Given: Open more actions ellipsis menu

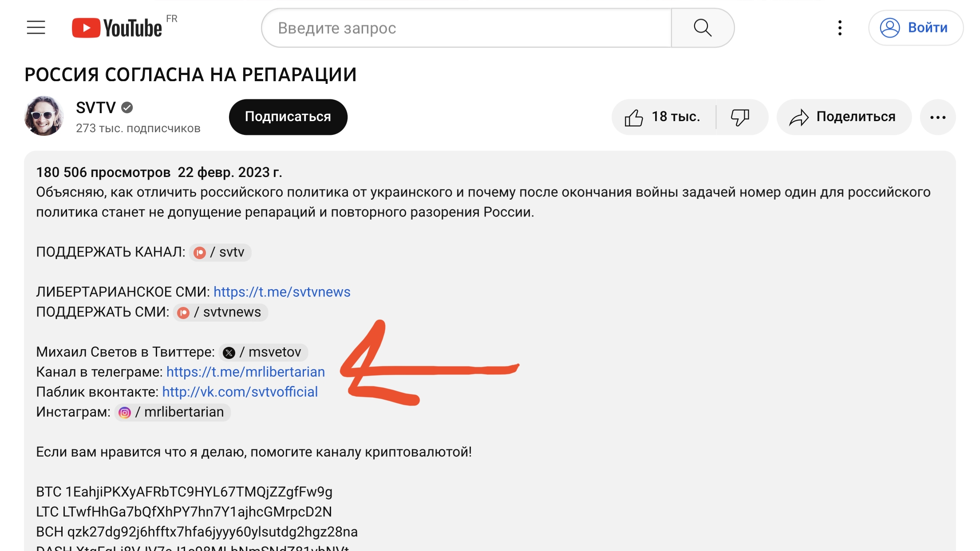Looking at the screenshot, I should click(x=938, y=117).
